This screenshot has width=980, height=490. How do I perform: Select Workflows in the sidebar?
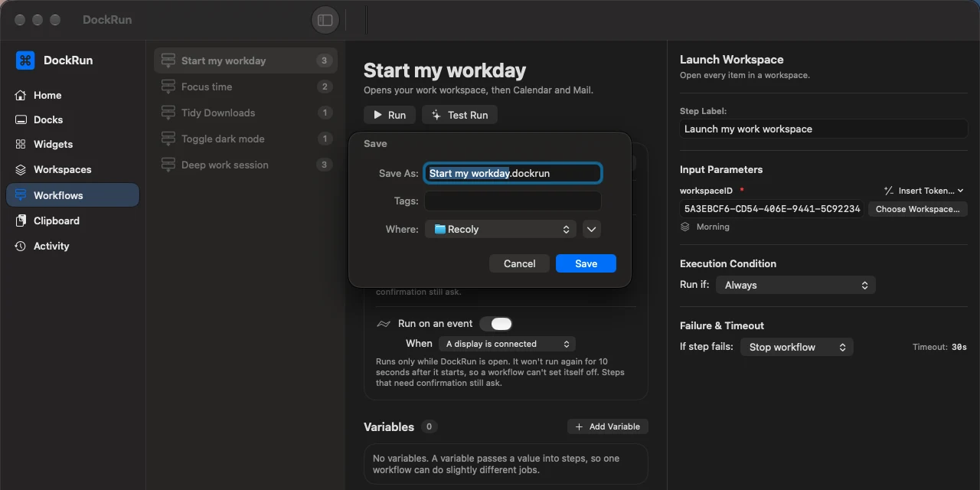[73, 195]
